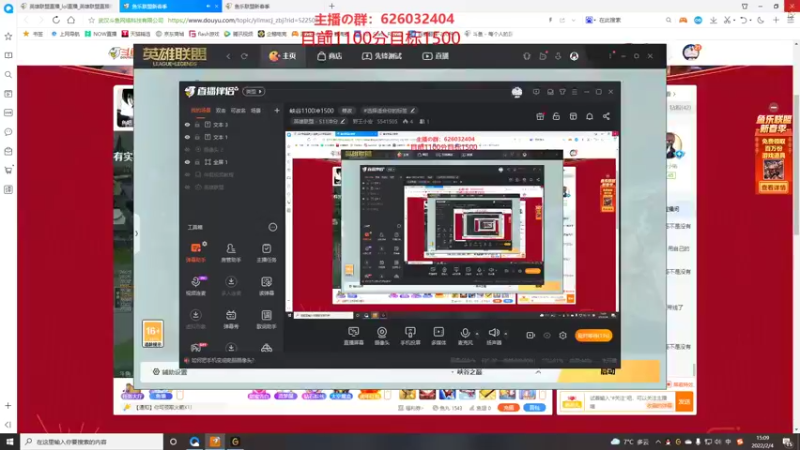
Task: Click the orange start streaming button
Action: (x=593, y=336)
